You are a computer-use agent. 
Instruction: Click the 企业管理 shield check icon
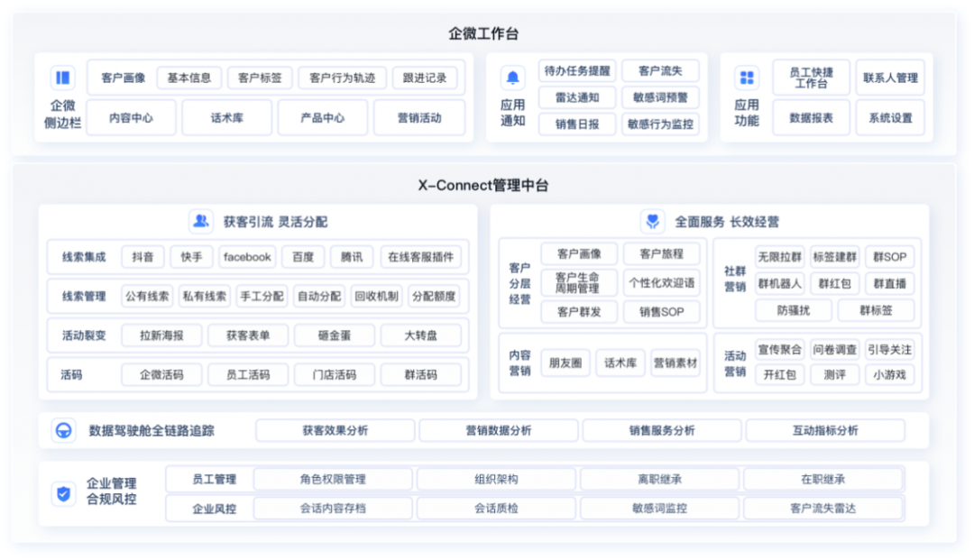[x=63, y=493]
